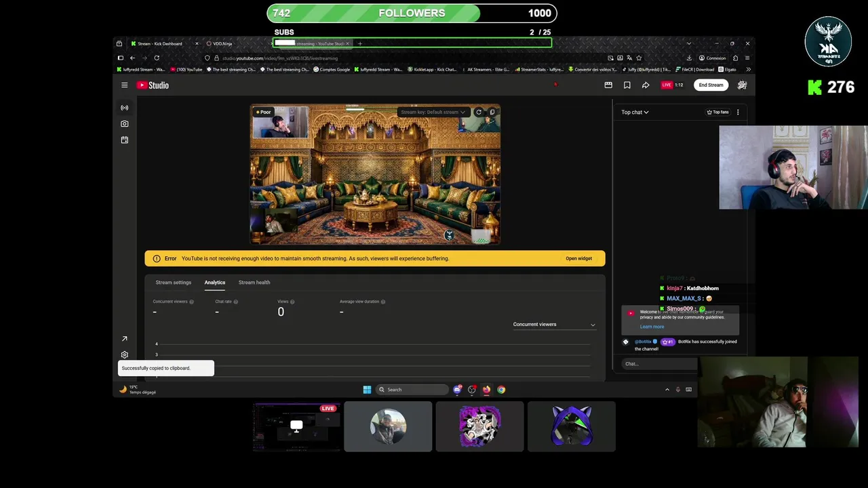Select the Stream broadcast icon in the sidebar
Screen dimensions: 868x488
coord(124,108)
